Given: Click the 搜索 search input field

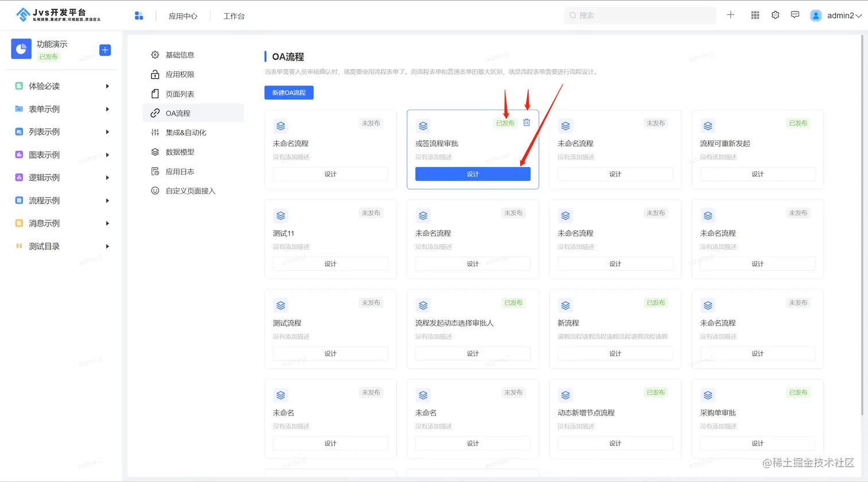Looking at the screenshot, I should 640,15.
